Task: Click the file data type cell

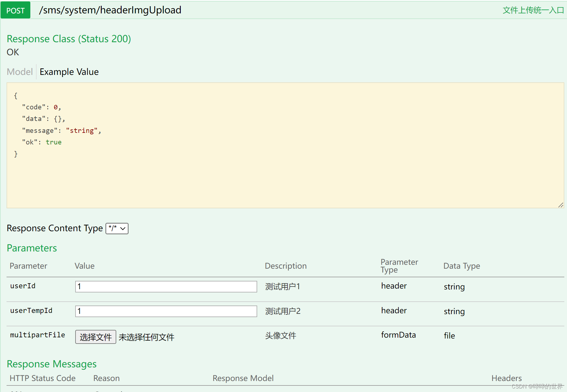Action: click(x=450, y=336)
